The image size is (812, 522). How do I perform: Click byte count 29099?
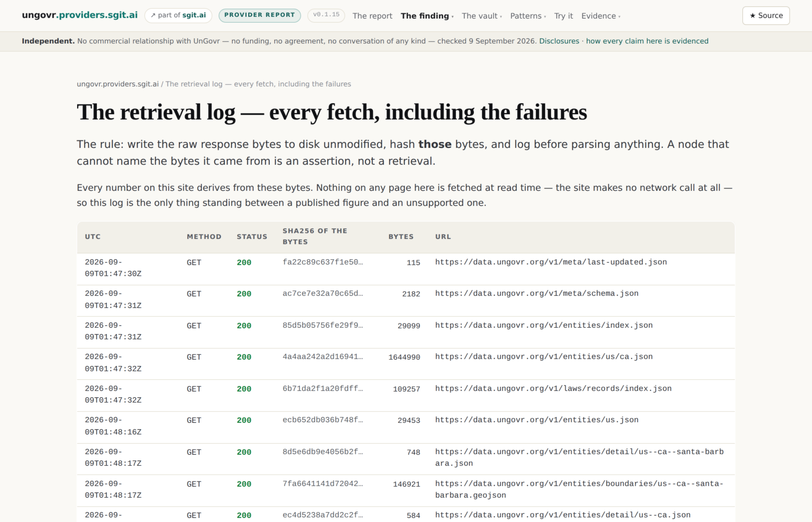click(x=409, y=326)
